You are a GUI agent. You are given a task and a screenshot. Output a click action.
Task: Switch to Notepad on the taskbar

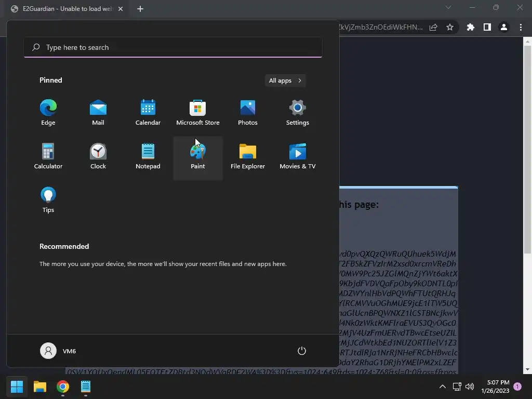86,387
